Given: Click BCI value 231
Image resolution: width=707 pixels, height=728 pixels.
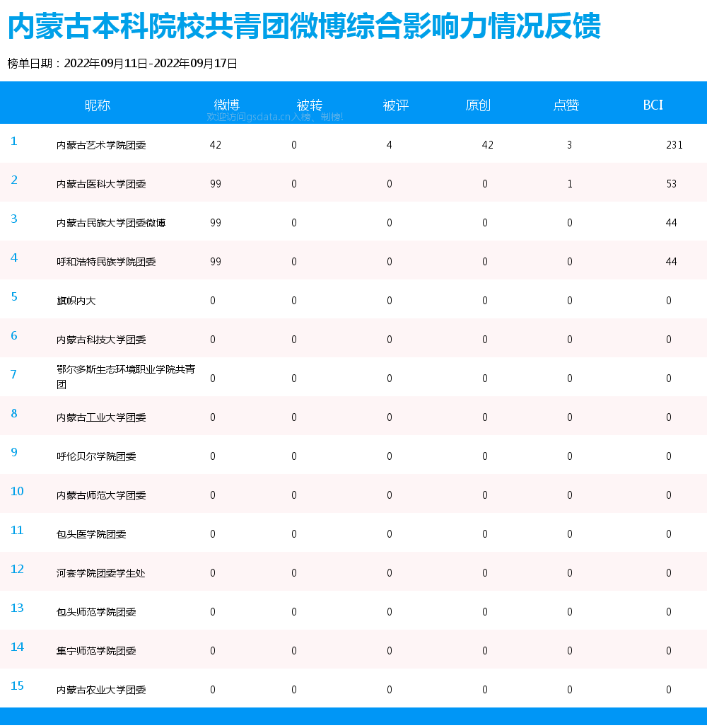Looking at the screenshot, I should tap(674, 145).
